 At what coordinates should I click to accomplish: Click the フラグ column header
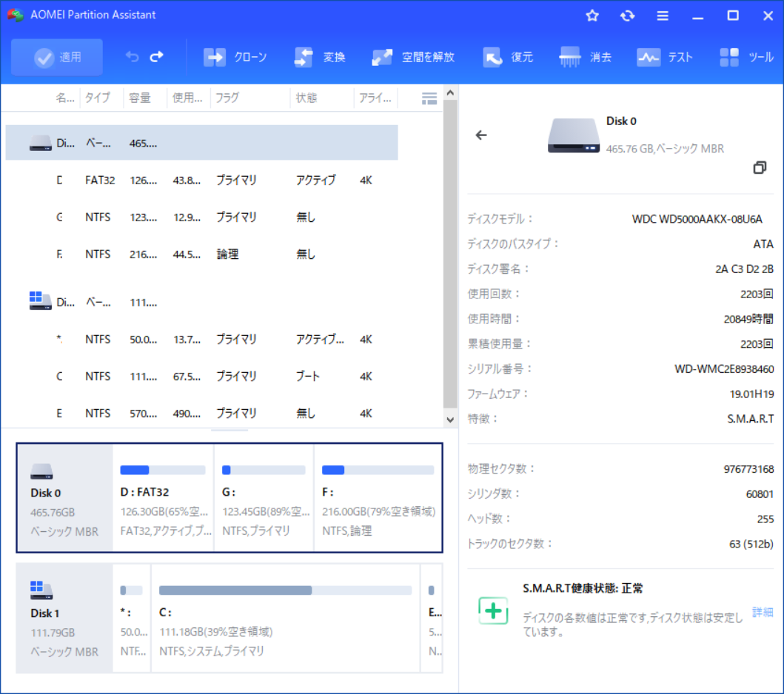[x=227, y=98]
